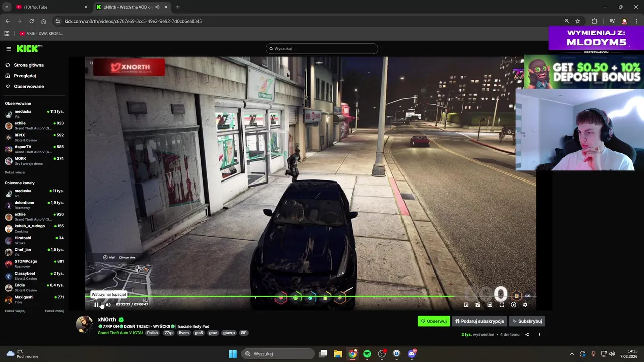Open the browser extensions menu
Viewport: 644px width, 362px height.
tap(595, 21)
